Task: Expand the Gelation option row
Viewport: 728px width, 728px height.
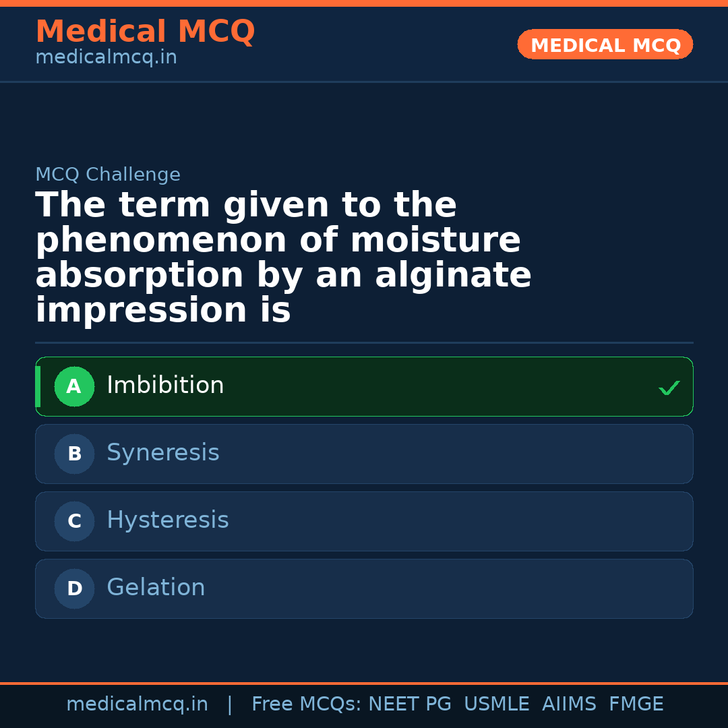Action: 364,588
